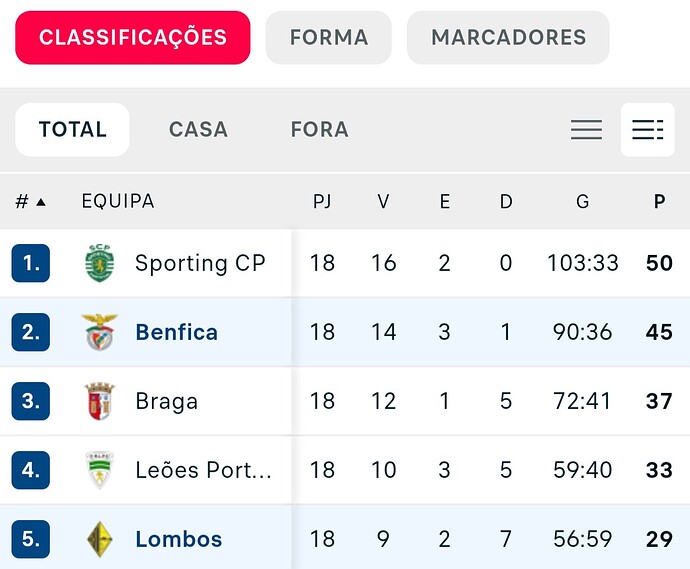This screenshot has width=690, height=569.
Task: Select the Total standings filter
Action: click(72, 130)
